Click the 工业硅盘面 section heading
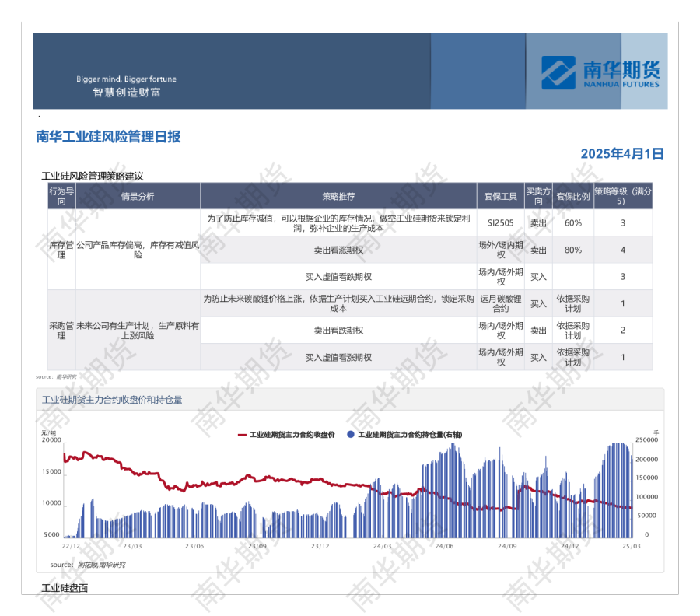 click(65, 588)
